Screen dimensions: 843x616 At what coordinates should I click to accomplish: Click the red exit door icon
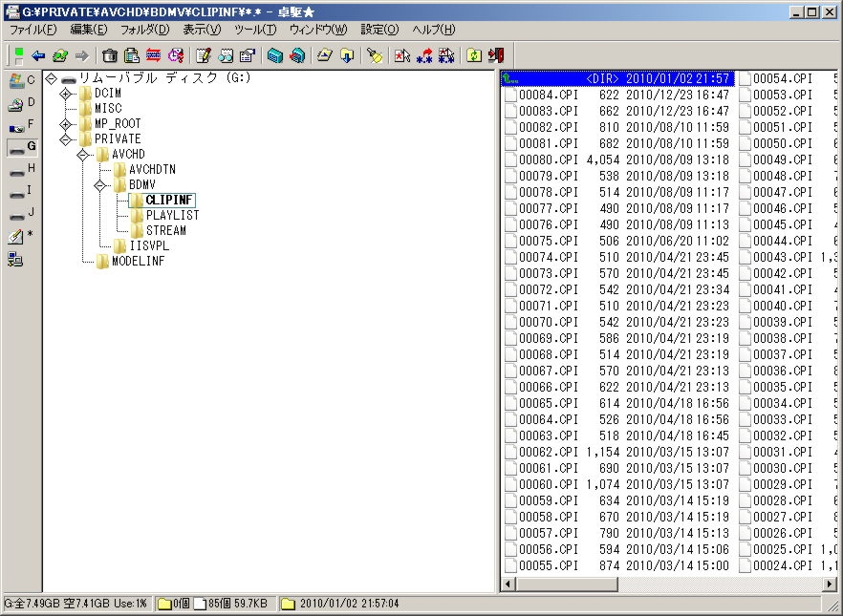[x=495, y=55]
